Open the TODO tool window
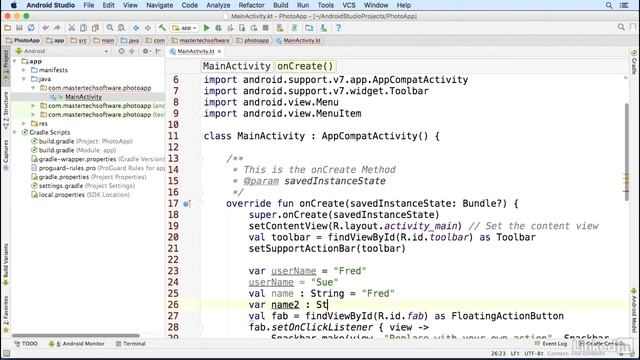 point(26,344)
